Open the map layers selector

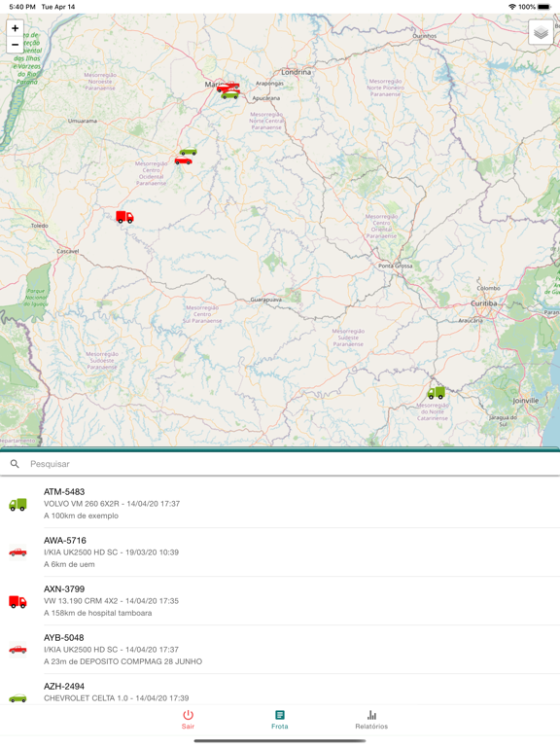541,32
